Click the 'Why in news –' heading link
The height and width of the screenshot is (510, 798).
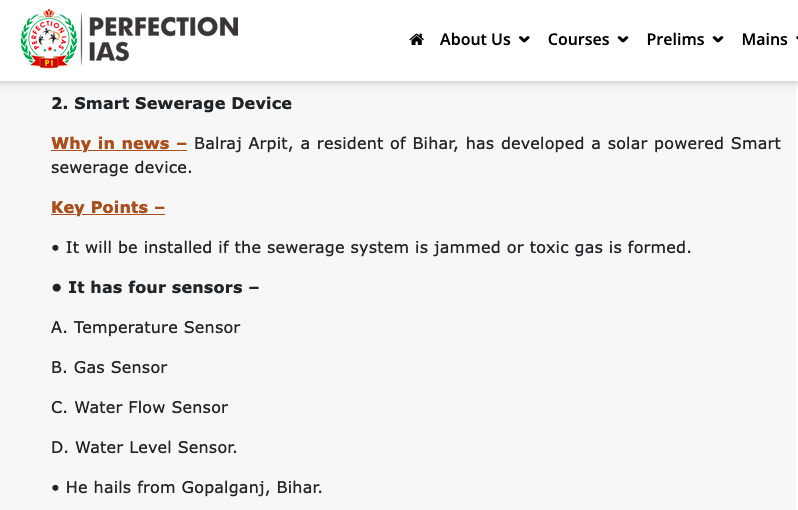tap(119, 144)
